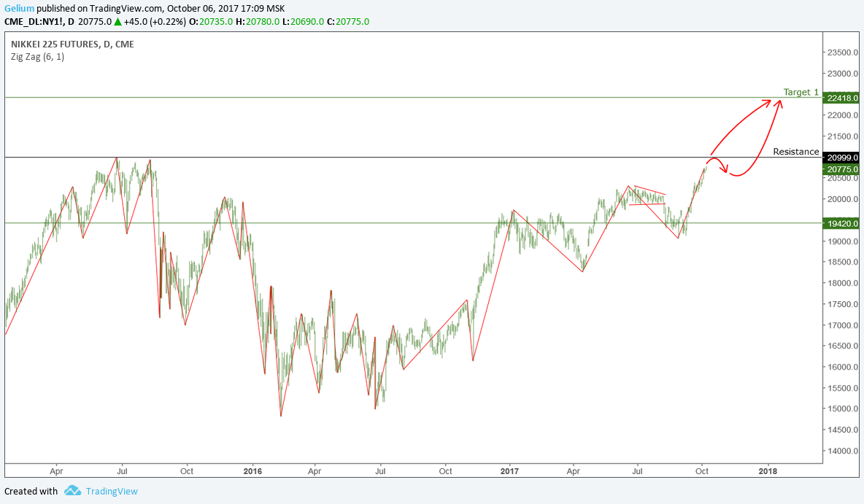Click the 23000.0 price axis label
This screenshot has width=864, height=504.
tap(843, 73)
